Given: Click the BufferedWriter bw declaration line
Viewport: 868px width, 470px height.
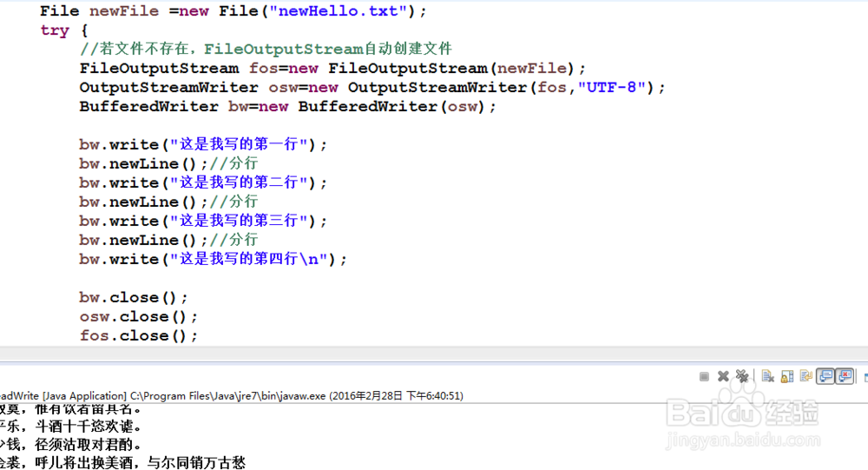Looking at the screenshot, I should click(287, 106).
